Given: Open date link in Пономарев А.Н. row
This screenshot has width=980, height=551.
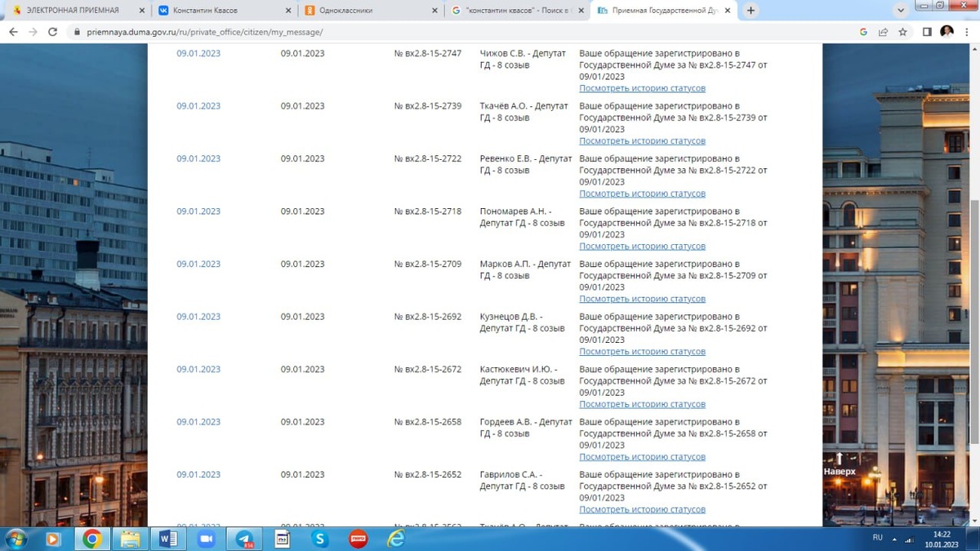Looking at the screenshot, I should click(198, 211).
